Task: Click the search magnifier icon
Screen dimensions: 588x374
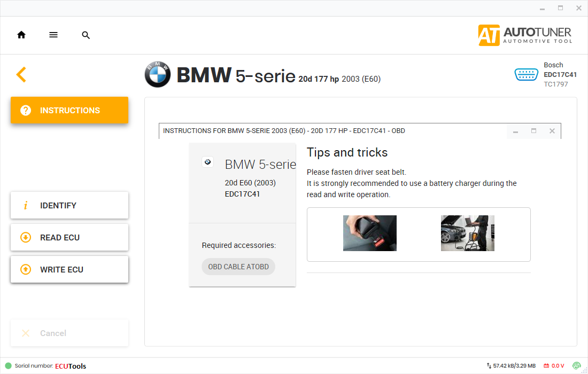Action: pyautogui.click(x=86, y=35)
